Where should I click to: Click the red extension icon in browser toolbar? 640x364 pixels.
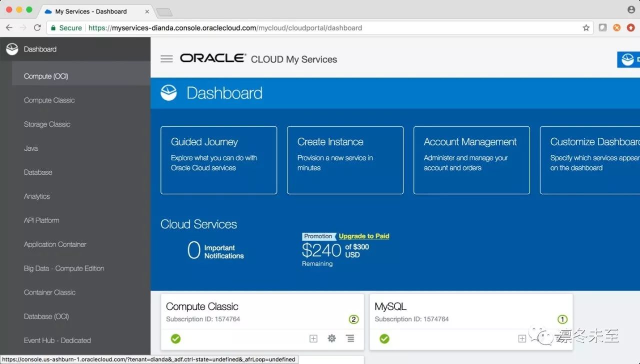pos(631,28)
